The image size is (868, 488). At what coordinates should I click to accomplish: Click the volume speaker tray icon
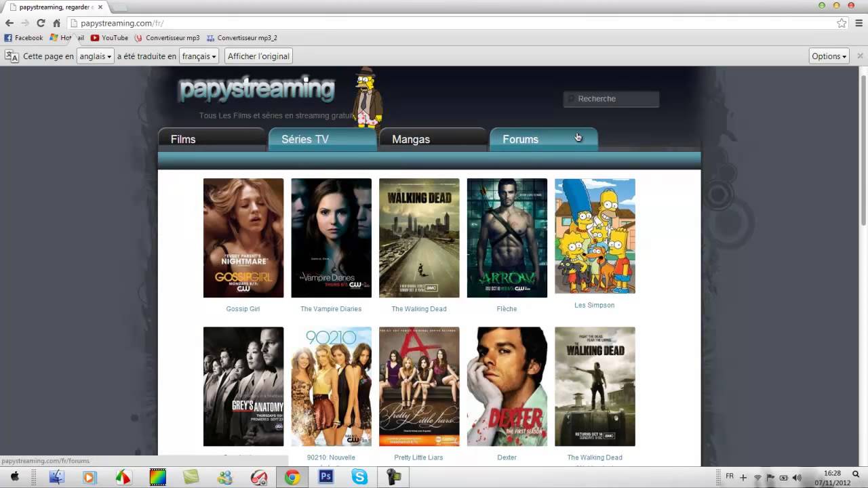[797, 477]
